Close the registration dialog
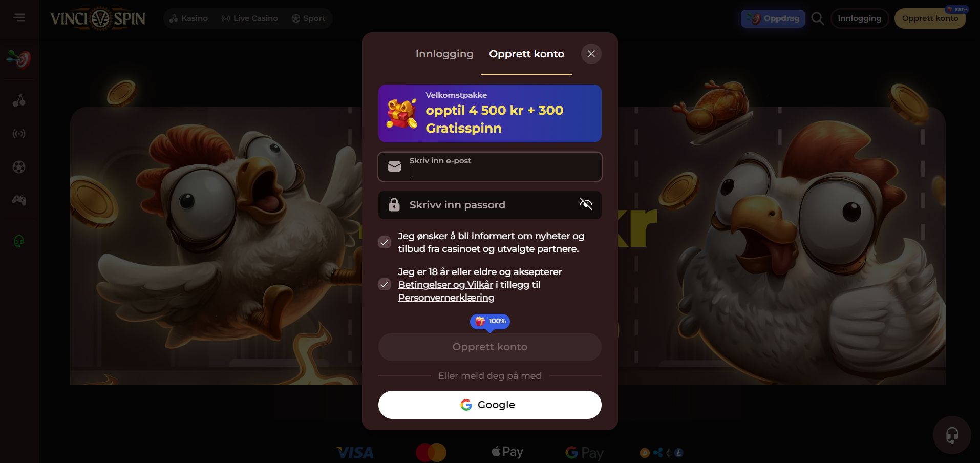Viewport: 980px width, 463px height. (591, 54)
